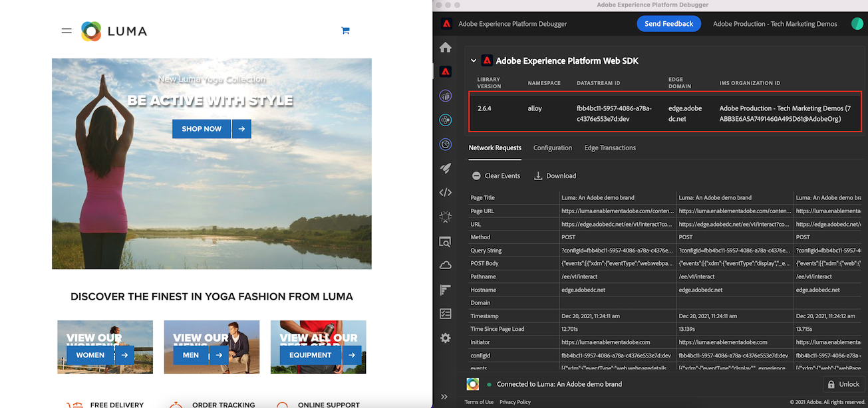
Task: Click the Hostname row label
Action: pyautogui.click(x=484, y=290)
